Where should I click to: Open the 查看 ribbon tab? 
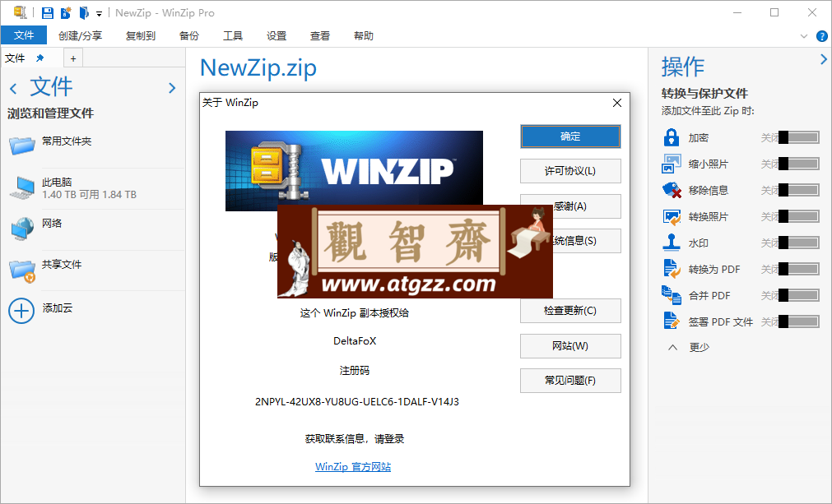[x=320, y=35]
